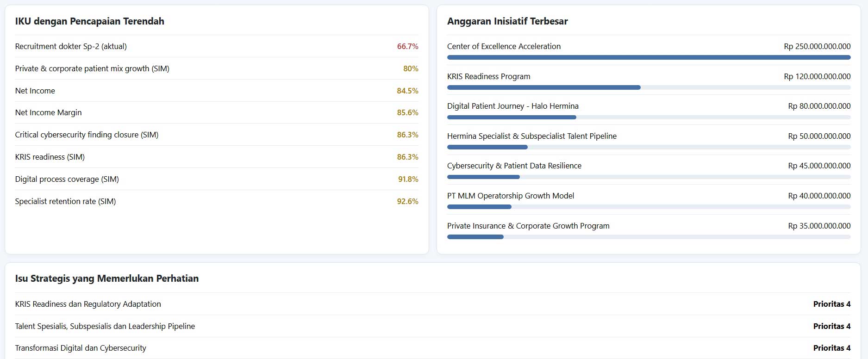The width and height of the screenshot is (868, 359).
Task: Select the 'Specialist retention rate (SIM)' label
Action: click(x=65, y=201)
